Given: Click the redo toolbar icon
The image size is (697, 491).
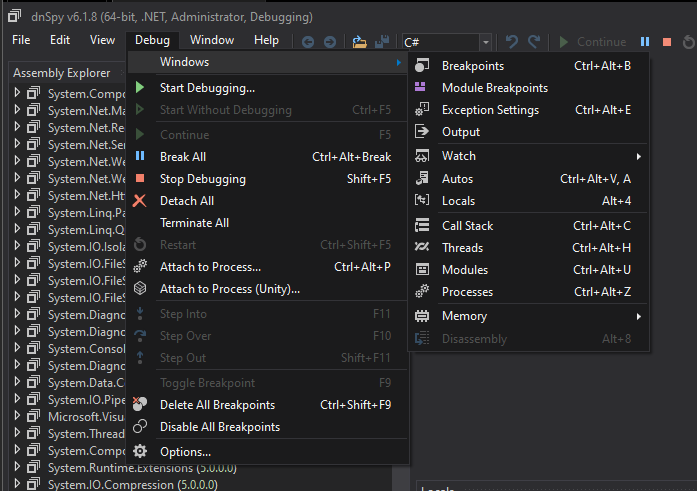Looking at the screenshot, I should pyautogui.click(x=534, y=42).
